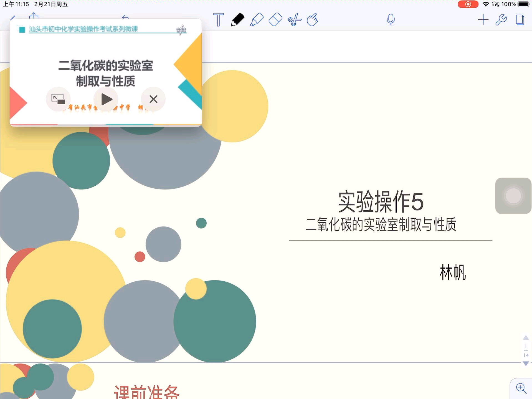
Task: Select the Highlighter tool
Action: (257, 20)
